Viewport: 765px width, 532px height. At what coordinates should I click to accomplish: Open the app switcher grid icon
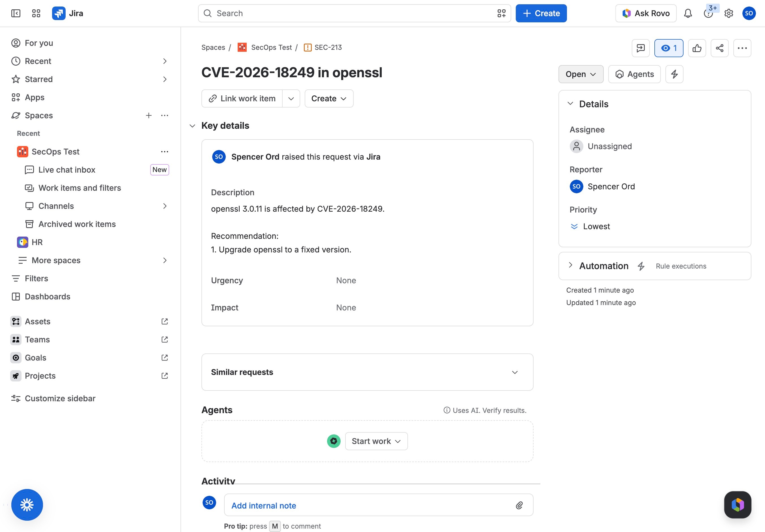(x=36, y=13)
